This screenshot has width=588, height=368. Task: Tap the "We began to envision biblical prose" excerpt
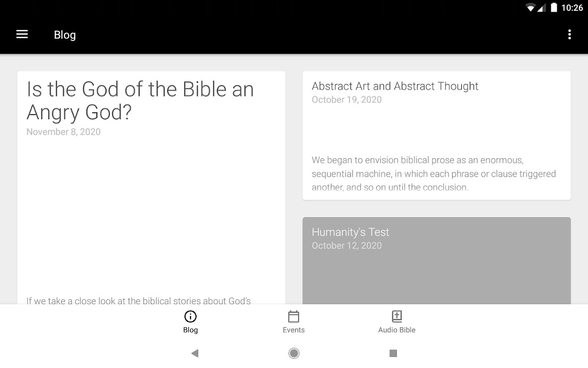pos(434,173)
